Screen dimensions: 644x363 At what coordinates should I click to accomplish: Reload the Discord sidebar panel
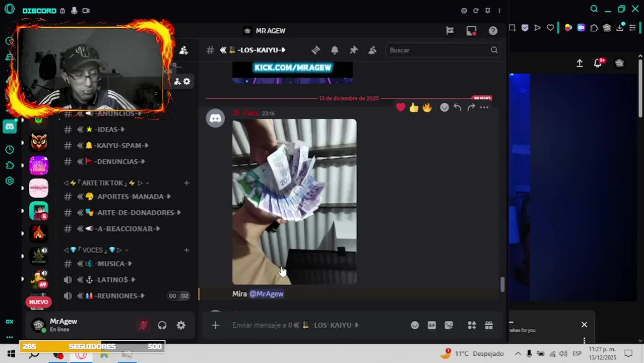pyautogui.click(x=476, y=11)
